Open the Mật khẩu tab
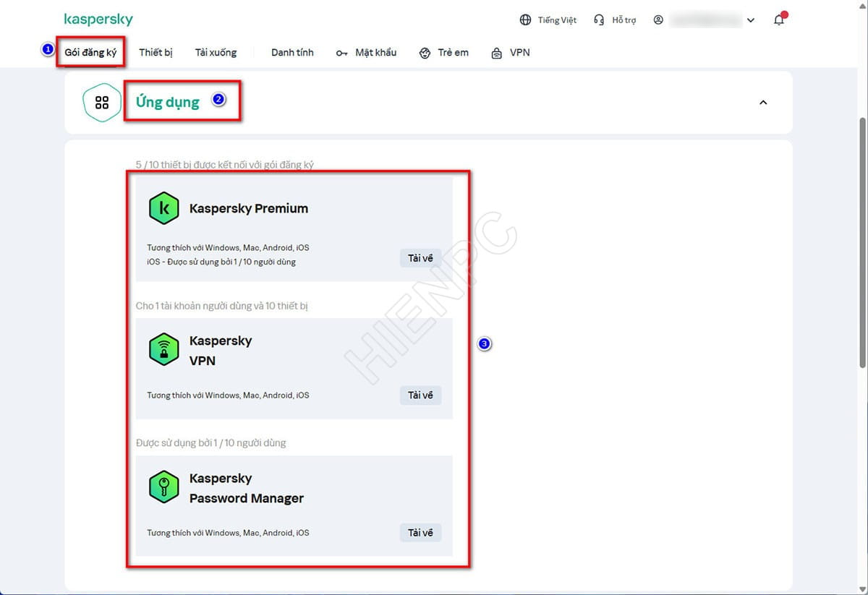The width and height of the screenshot is (868, 595). (375, 53)
